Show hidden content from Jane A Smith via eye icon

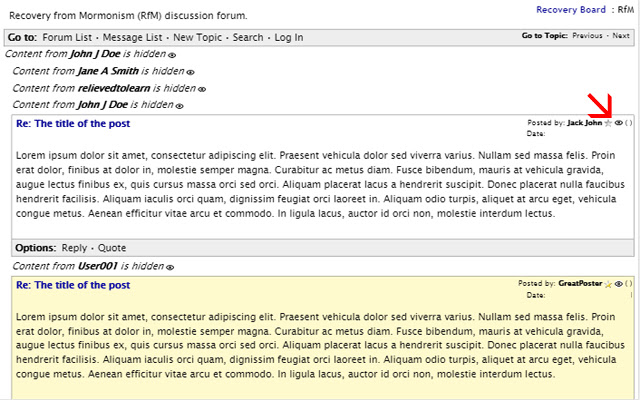pos(190,72)
